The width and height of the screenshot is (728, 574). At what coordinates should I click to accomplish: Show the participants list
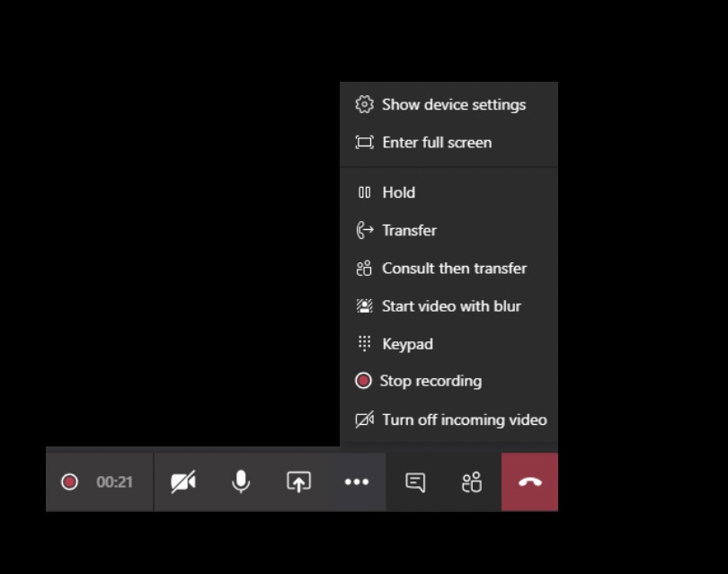[x=471, y=482]
